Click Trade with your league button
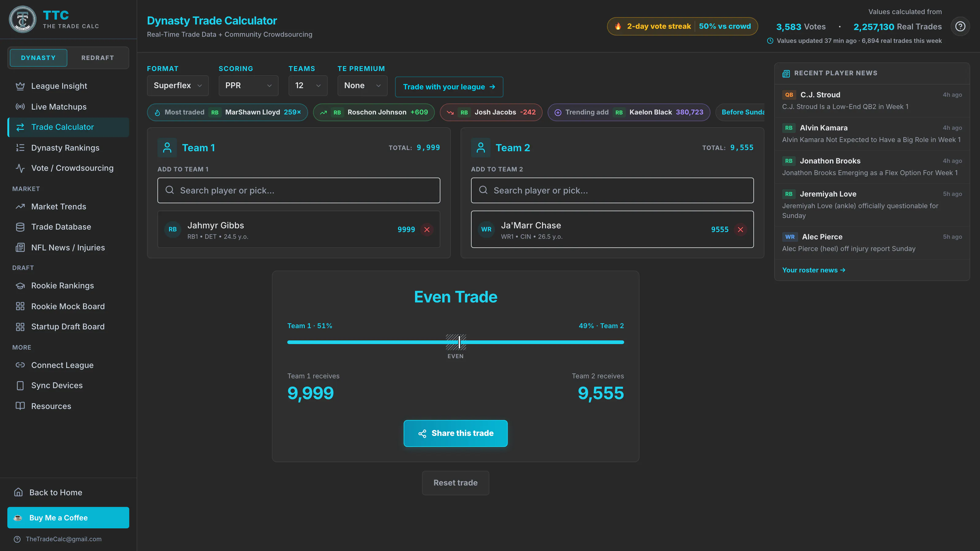The width and height of the screenshot is (980, 551). [x=449, y=87]
